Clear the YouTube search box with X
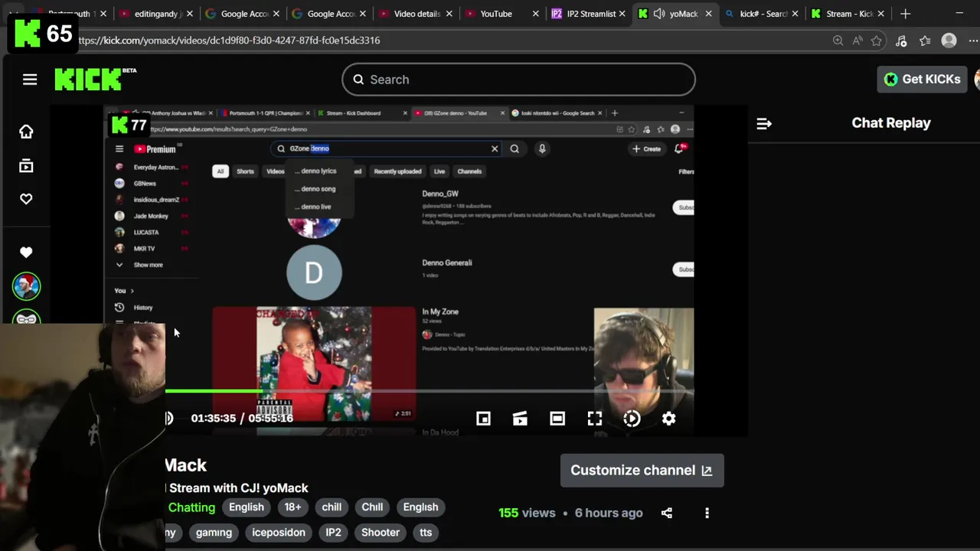The image size is (980, 551). pos(495,149)
